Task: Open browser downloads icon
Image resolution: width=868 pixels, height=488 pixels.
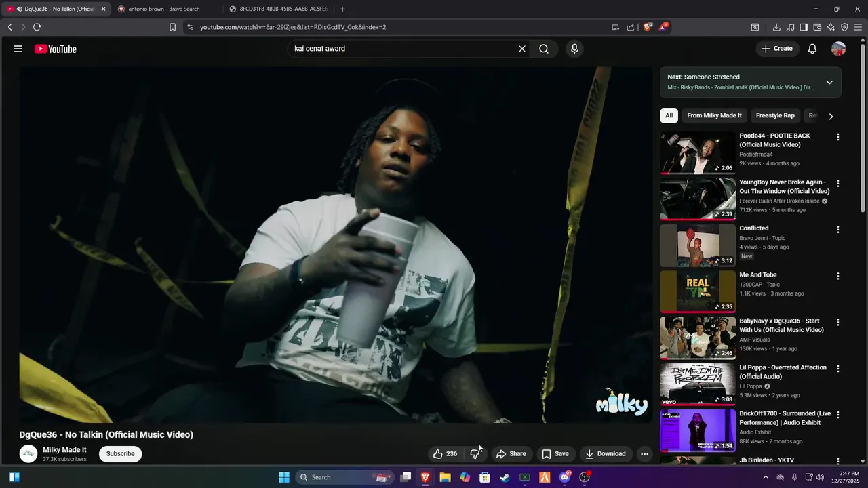Action: coord(776,27)
